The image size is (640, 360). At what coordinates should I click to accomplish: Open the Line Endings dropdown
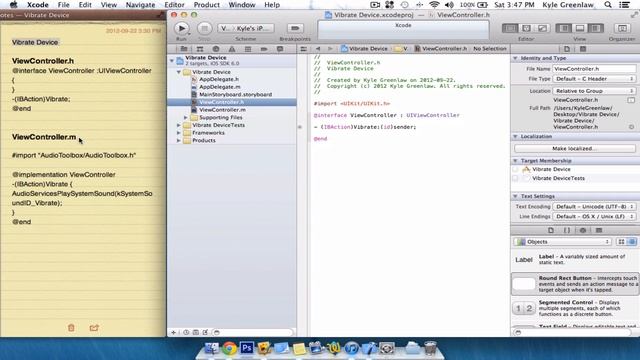coord(594,216)
